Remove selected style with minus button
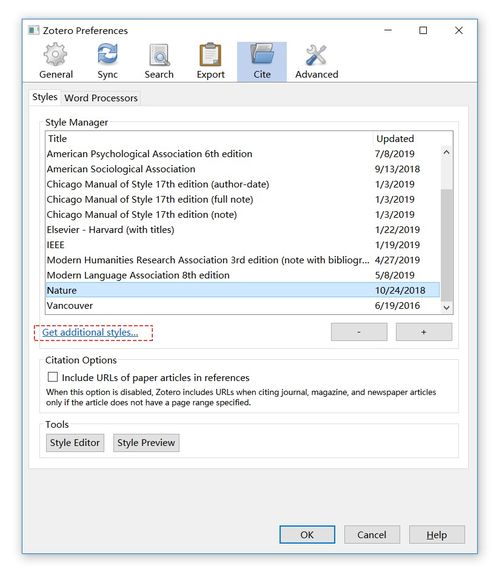The width and height of the screenshot is (499, 577). [x=359, y=332]
